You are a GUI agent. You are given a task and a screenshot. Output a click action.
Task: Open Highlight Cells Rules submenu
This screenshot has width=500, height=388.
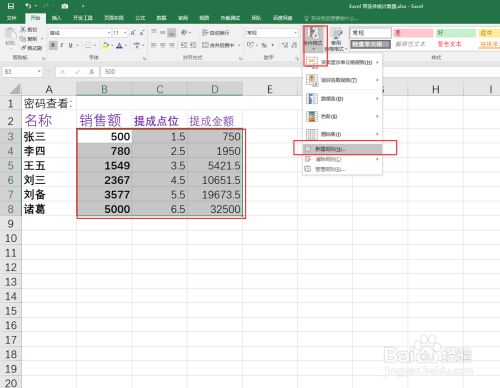click(343, 62)
